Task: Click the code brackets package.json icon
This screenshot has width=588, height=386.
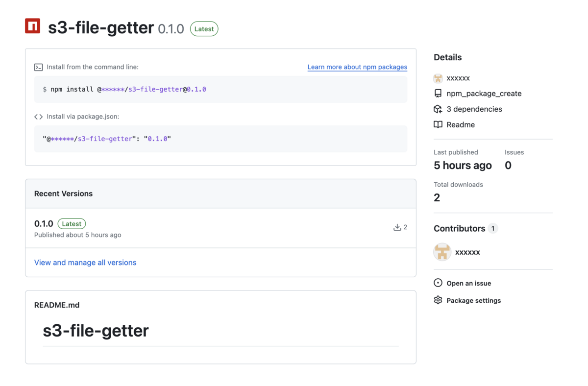Action: pos(38,117)
